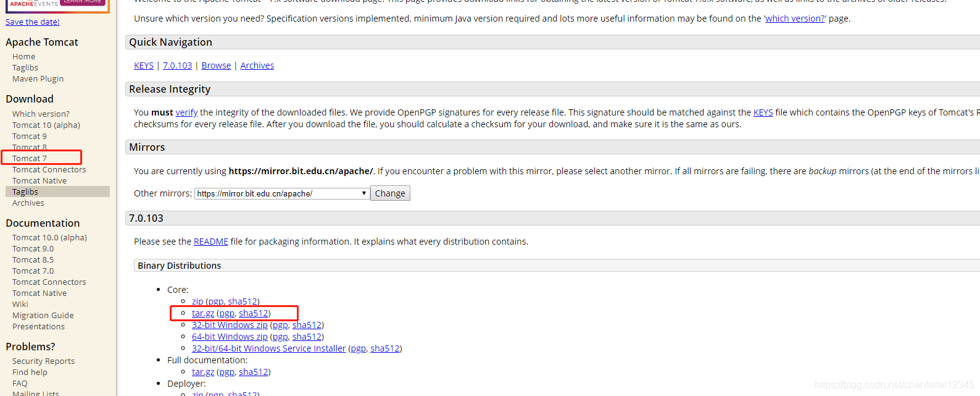Open sha512 for 32-bit Windows zip

[x=307, y=325]
